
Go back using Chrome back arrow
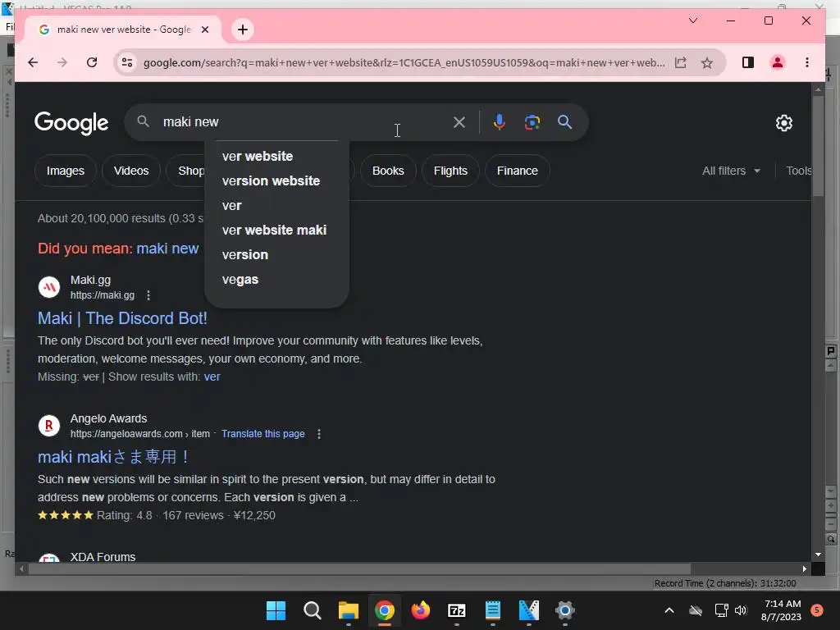click(33, 62)
